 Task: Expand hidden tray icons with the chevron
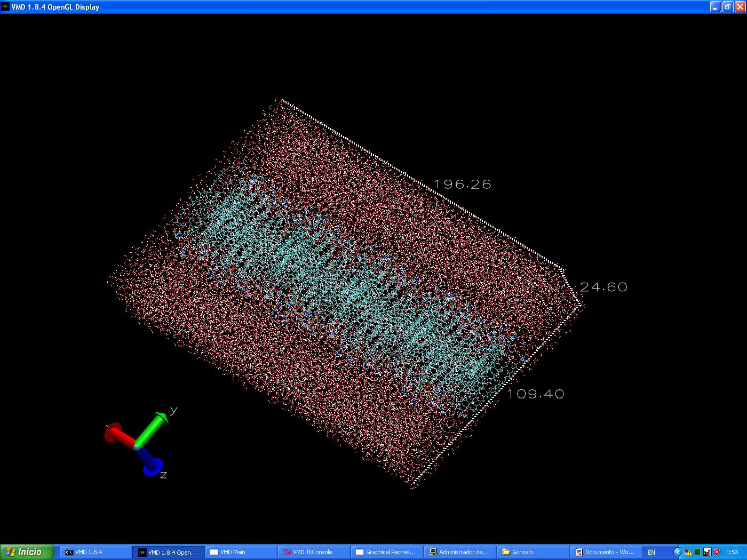point(678,552)
